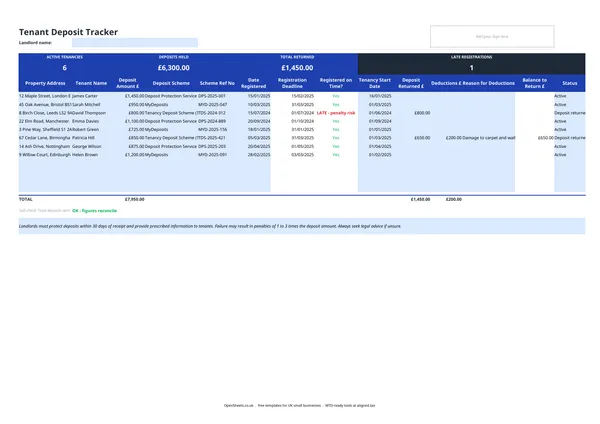Image resolution: width=600 pixels, height=424 pixels.
Task: Click date registered '15/07/2024' for David Thompson
Action: coord(259,113)
